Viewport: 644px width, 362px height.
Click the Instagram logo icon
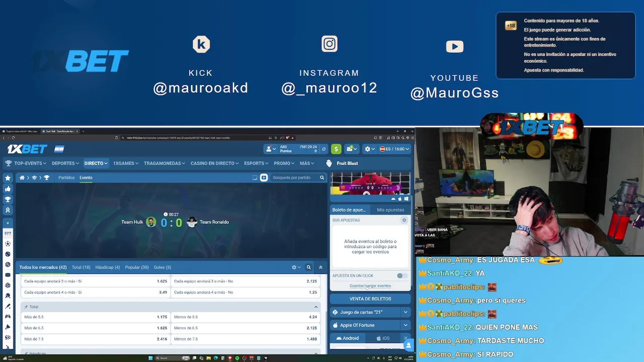click(x=330, y=44)
